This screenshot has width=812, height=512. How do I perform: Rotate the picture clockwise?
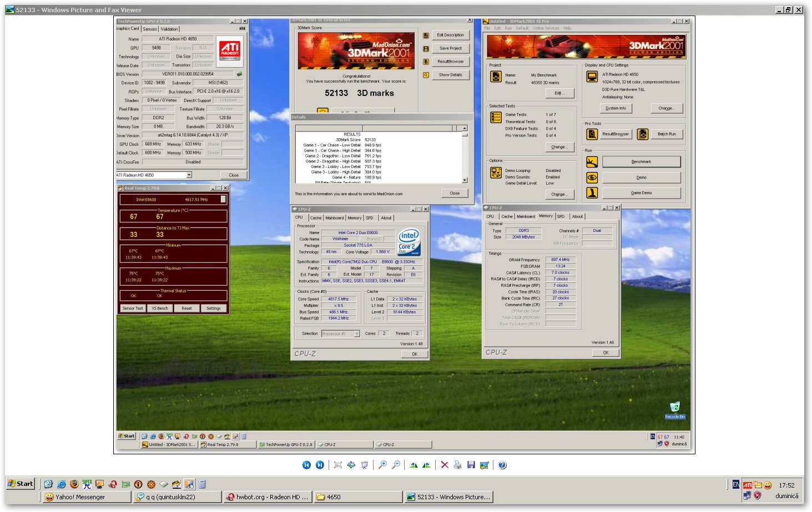tap(413, 465)
